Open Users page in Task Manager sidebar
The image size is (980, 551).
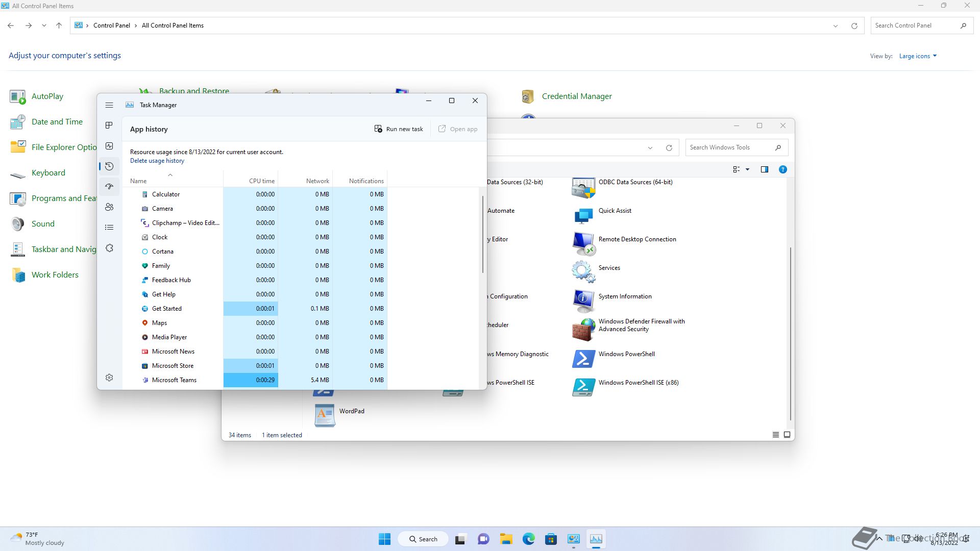point(109,207)
